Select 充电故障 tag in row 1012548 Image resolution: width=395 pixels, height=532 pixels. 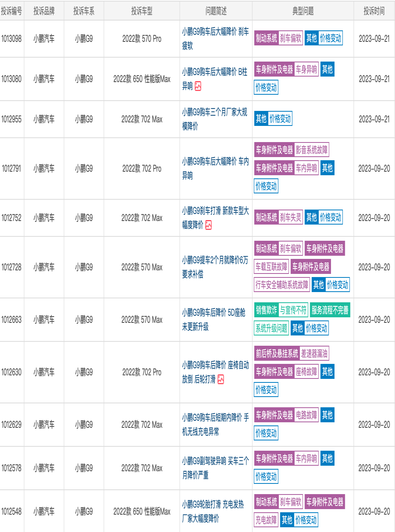point(266,520)
